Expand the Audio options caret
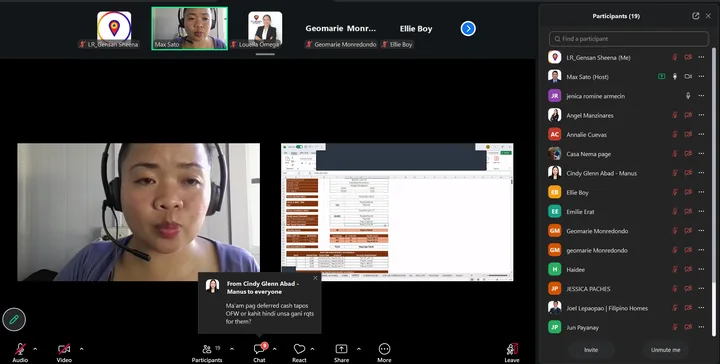Viewport: 720px width, 364px height. pyautogui.click(x=35, y=349)
